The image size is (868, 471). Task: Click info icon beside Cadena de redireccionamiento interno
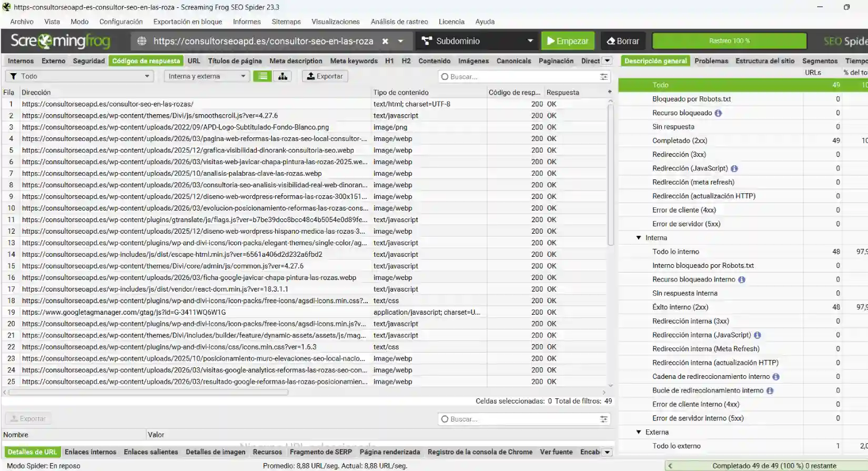[x=775, y=377]
